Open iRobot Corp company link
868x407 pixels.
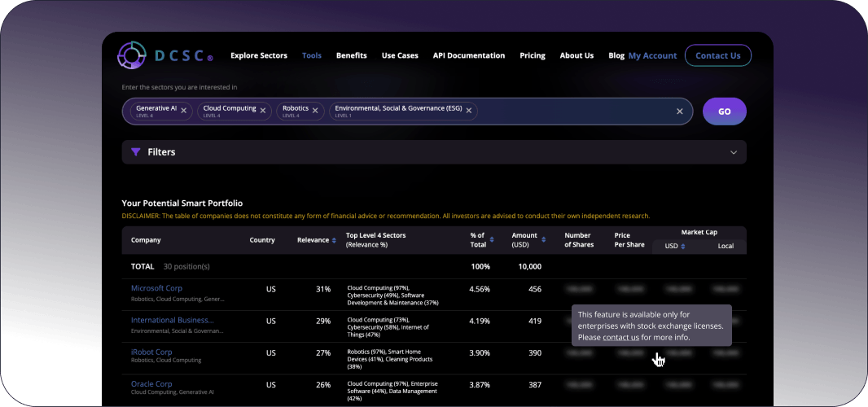151,352
